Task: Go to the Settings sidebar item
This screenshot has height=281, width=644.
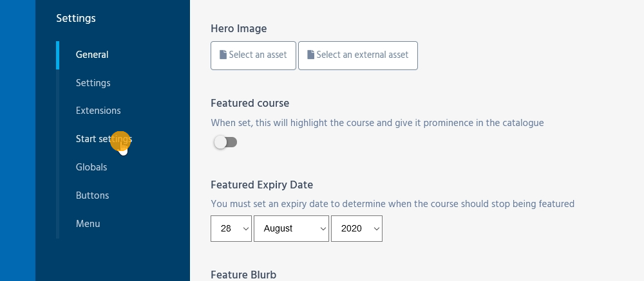Action: click(x=93, y=83)
